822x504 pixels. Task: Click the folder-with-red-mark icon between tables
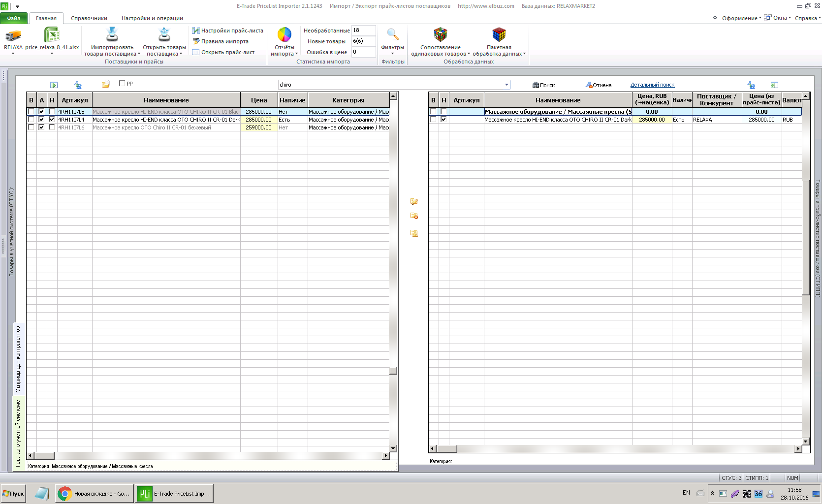414,216
